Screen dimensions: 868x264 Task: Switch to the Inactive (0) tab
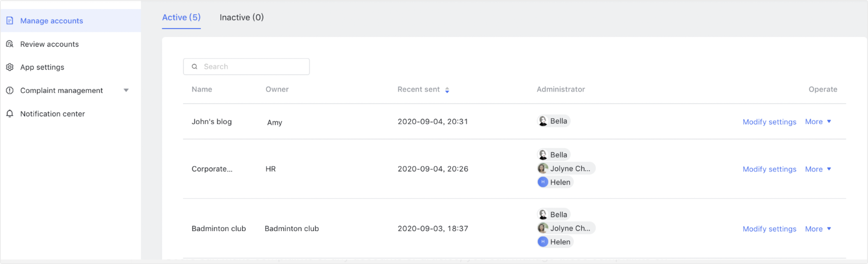pyautogui.click(x=242, y=17)
